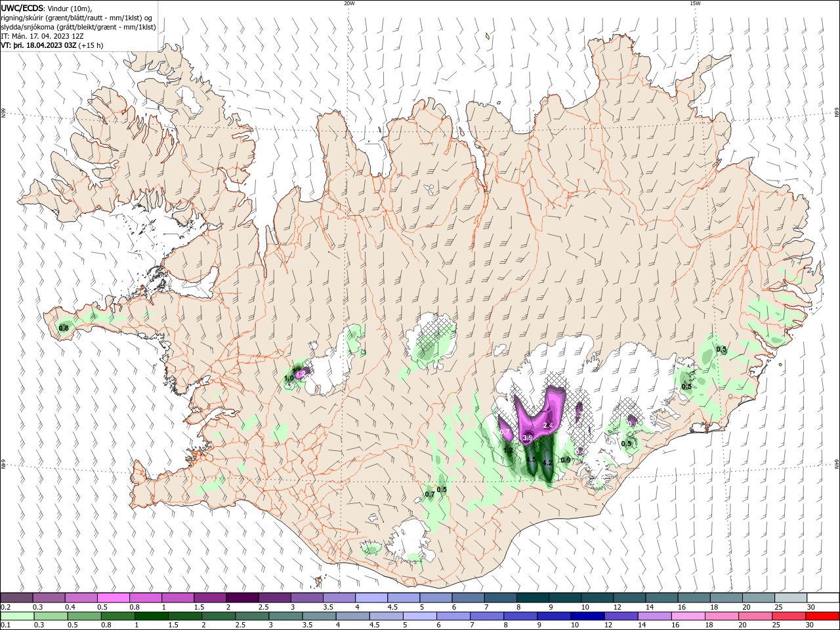The width and height of the screenshot is (840, 630).
Task: Click the 1.2 precipitation value on the map
Action: click(x=508, y=451)
